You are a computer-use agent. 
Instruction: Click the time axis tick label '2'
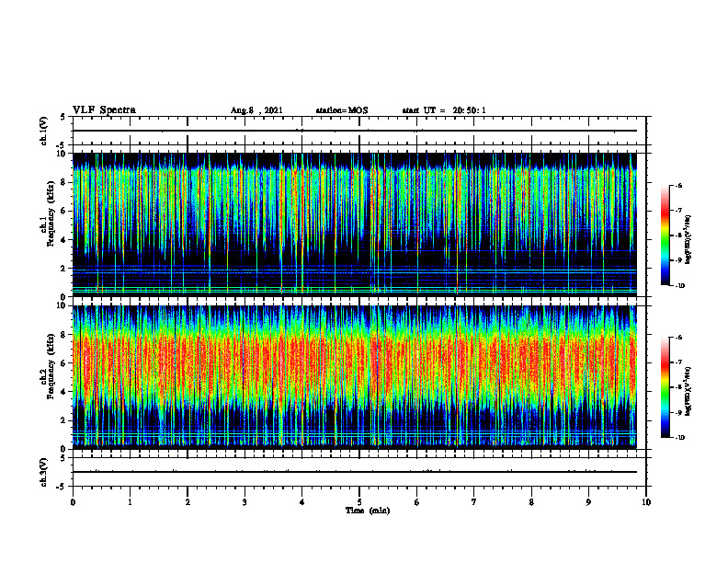click(188, 502)
